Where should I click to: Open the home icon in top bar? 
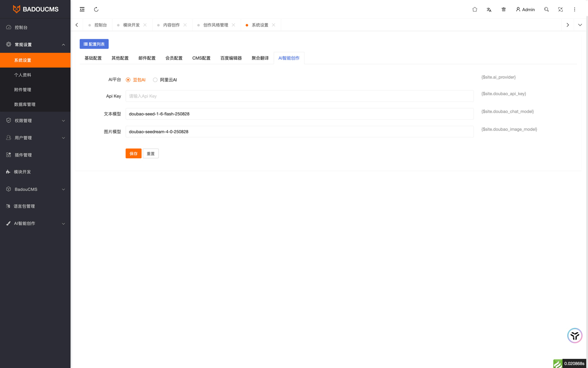[x=475, y=9]
